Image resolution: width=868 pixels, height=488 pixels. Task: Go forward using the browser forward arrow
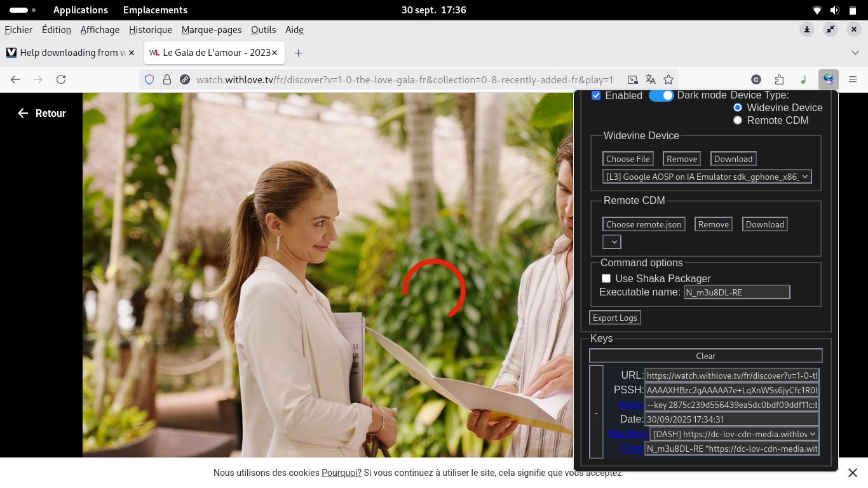pyautogui.click(x=38, y=79)
